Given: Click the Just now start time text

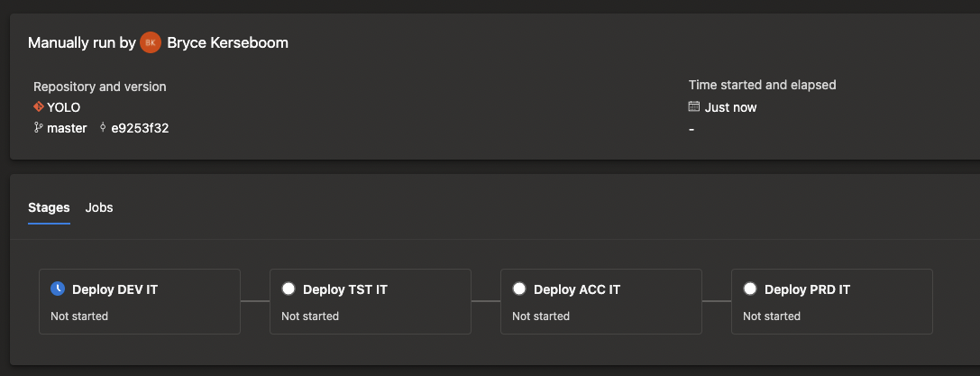Looking at the screenshot, I should click(730, 107).
